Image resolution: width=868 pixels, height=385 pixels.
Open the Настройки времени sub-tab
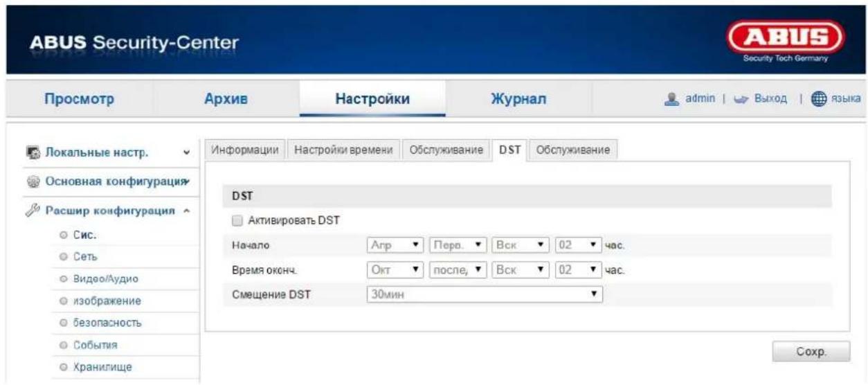click(343, 150)
